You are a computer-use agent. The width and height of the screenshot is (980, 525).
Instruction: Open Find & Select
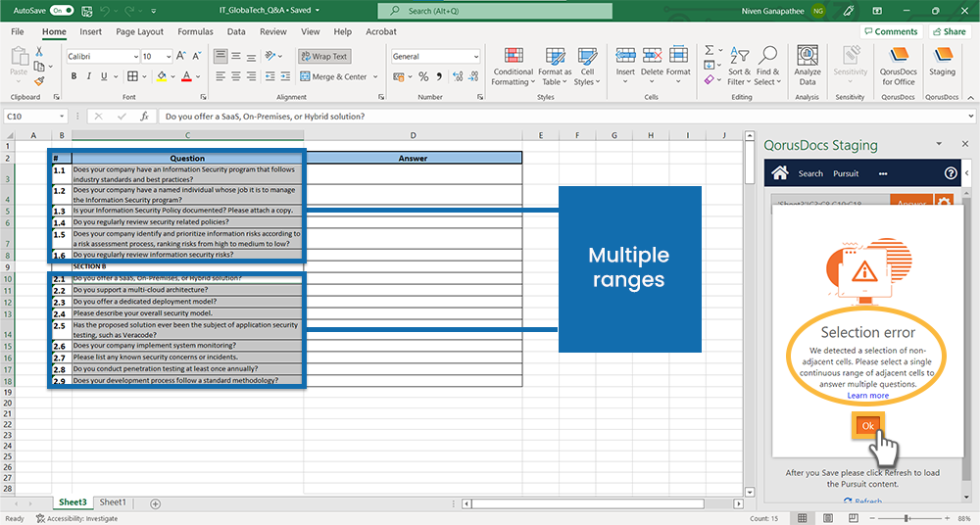click(767, 67)
